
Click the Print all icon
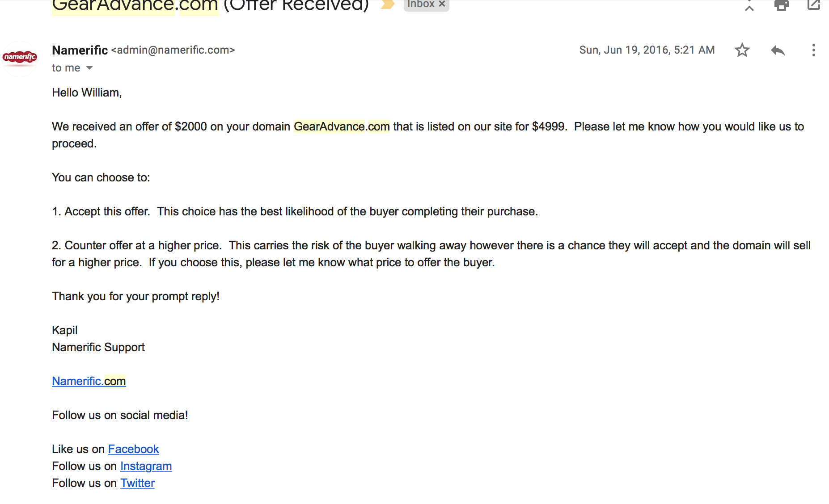(x=781, y=5)
